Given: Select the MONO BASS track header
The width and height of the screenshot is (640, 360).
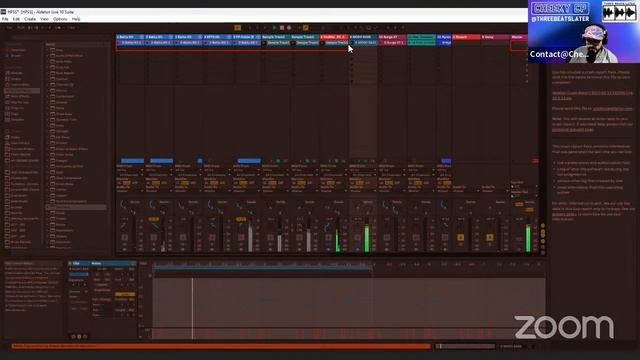Looking at the screenshot, I should 363,37.
